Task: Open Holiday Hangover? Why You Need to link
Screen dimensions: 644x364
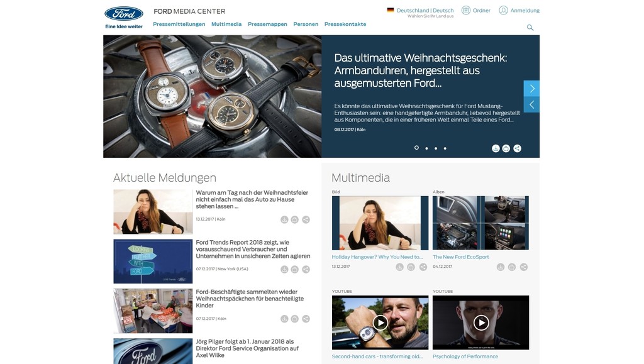Action: pyautogui.click(x=377, y=257)
